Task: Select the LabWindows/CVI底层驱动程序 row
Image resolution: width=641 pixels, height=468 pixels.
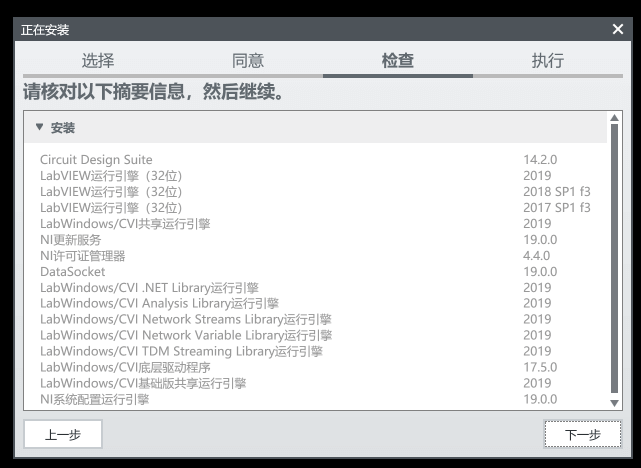Action: pyautogui.click(x=315, y=367)
